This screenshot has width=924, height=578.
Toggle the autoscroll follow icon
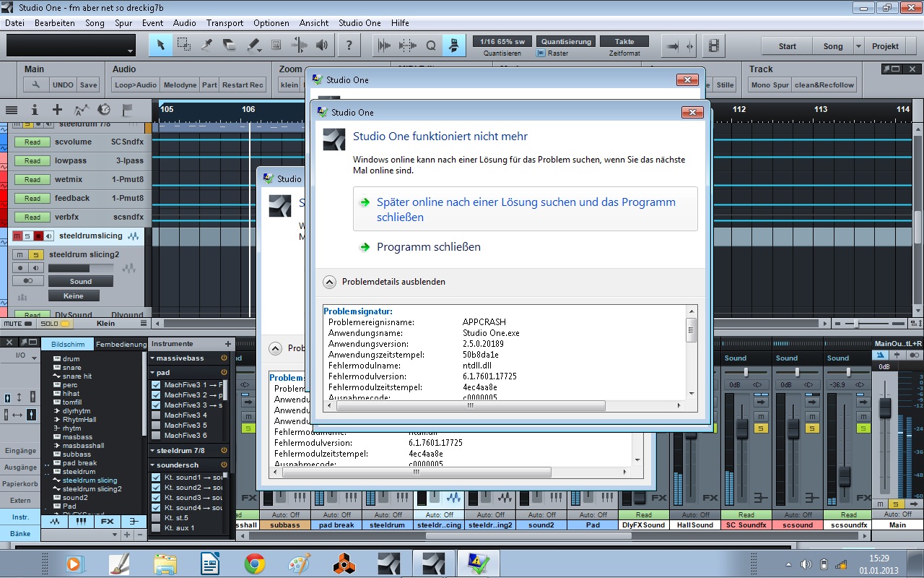454,46
